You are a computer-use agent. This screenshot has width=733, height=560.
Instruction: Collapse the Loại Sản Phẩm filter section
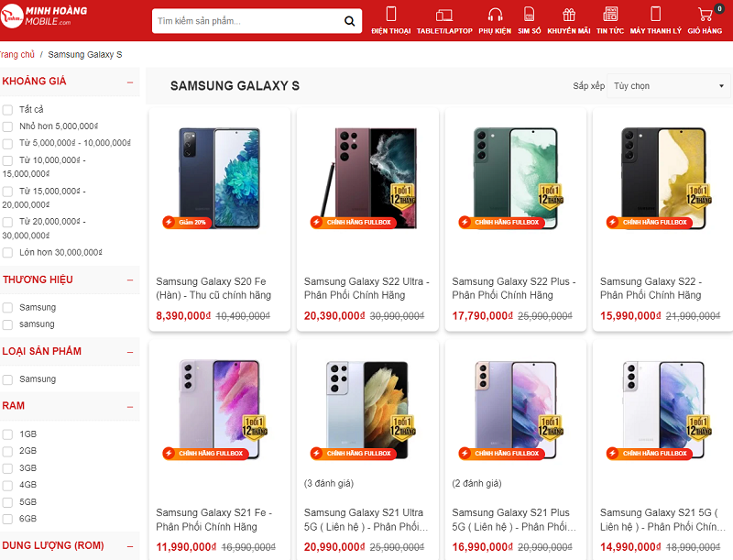[130, 352]
